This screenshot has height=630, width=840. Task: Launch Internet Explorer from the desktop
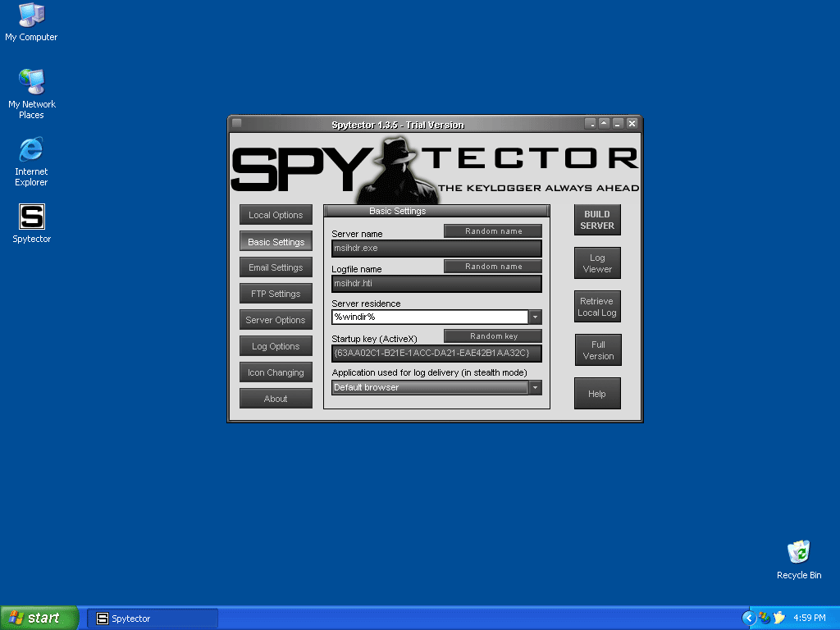[31, 150]
